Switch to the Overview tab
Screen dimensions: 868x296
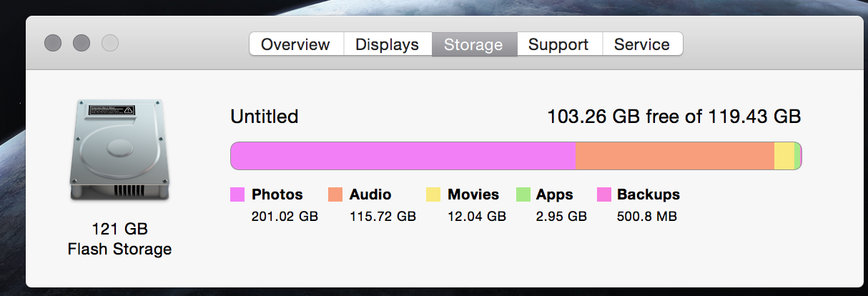coord(295,44)
